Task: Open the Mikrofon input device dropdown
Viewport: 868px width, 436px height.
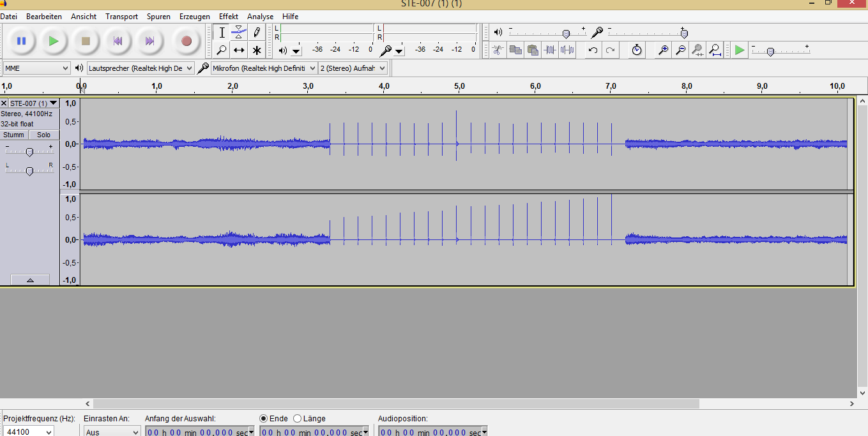Action: (264, 68)
